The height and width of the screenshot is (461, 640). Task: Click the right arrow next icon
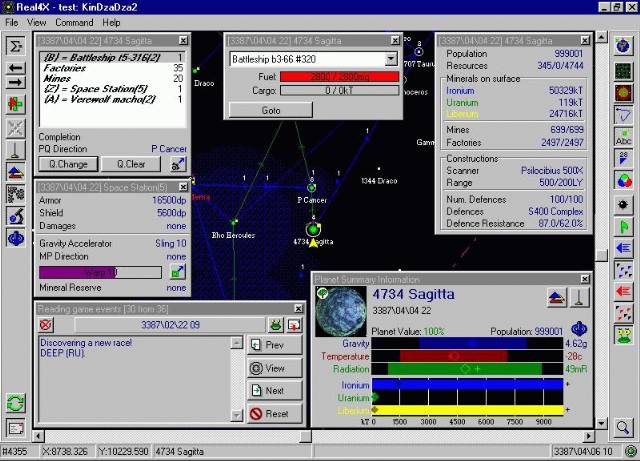click(16, 82)
